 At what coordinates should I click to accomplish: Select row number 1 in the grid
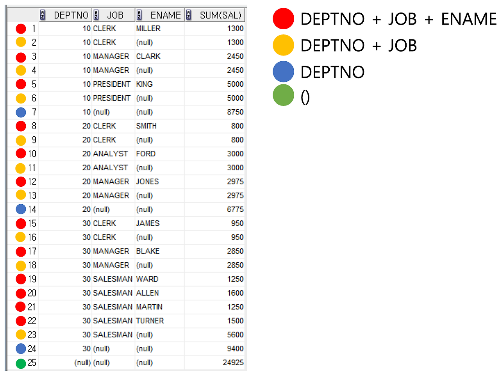(34, 29)
